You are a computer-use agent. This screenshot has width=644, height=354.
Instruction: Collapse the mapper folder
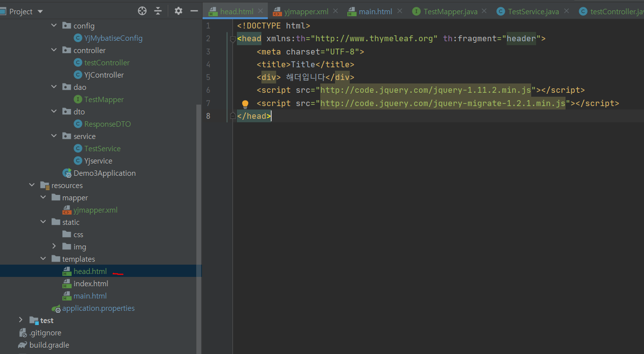43,197
